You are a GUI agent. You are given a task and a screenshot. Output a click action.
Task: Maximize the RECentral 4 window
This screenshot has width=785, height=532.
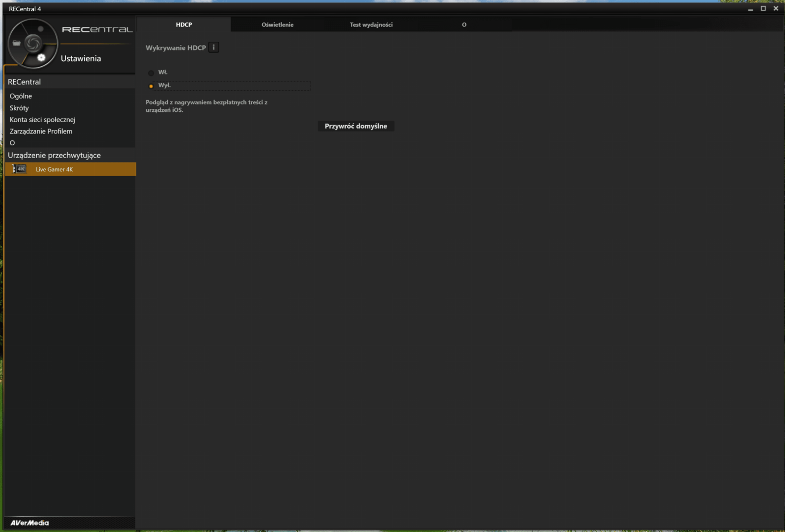pos(763,8)
